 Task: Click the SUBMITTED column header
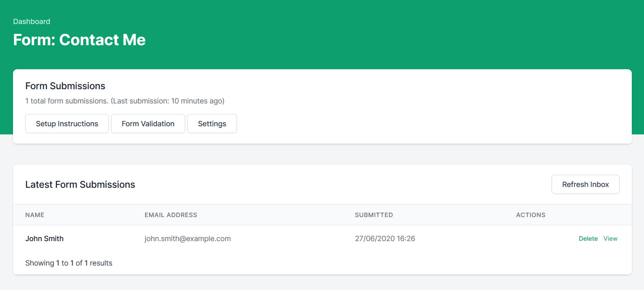point(374,215)
